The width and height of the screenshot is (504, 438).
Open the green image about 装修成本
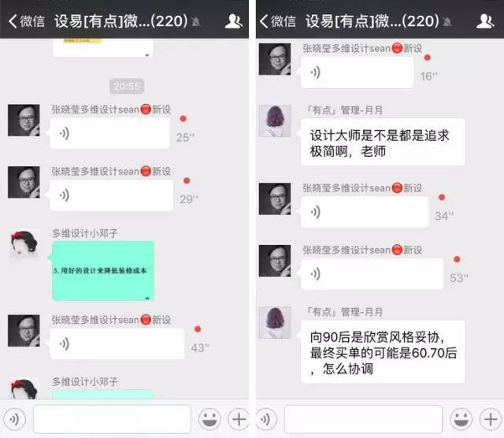(103, 271)
